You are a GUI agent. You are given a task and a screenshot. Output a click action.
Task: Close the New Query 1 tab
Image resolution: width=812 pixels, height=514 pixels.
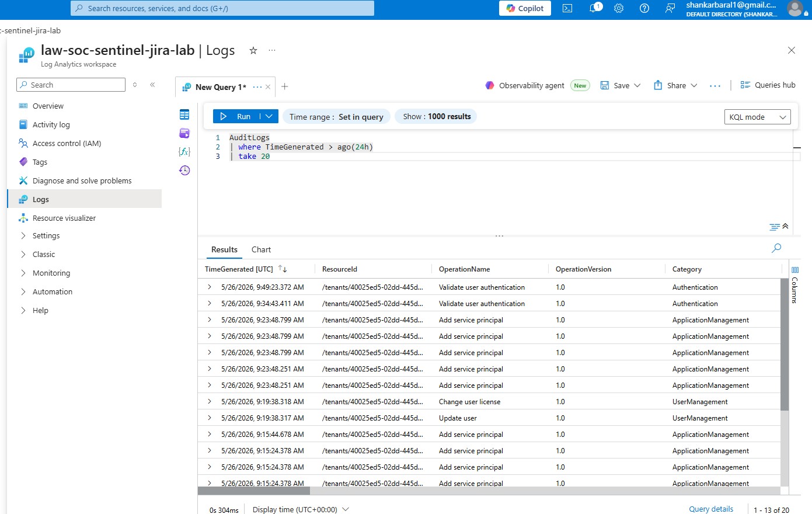pyautogui.click(x=268, y=87)
